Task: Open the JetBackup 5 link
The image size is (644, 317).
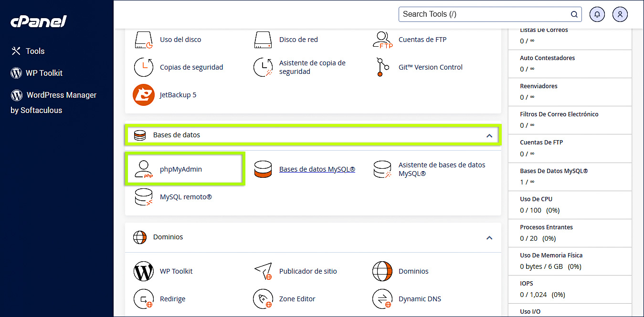Action: [x=178, y=95]
